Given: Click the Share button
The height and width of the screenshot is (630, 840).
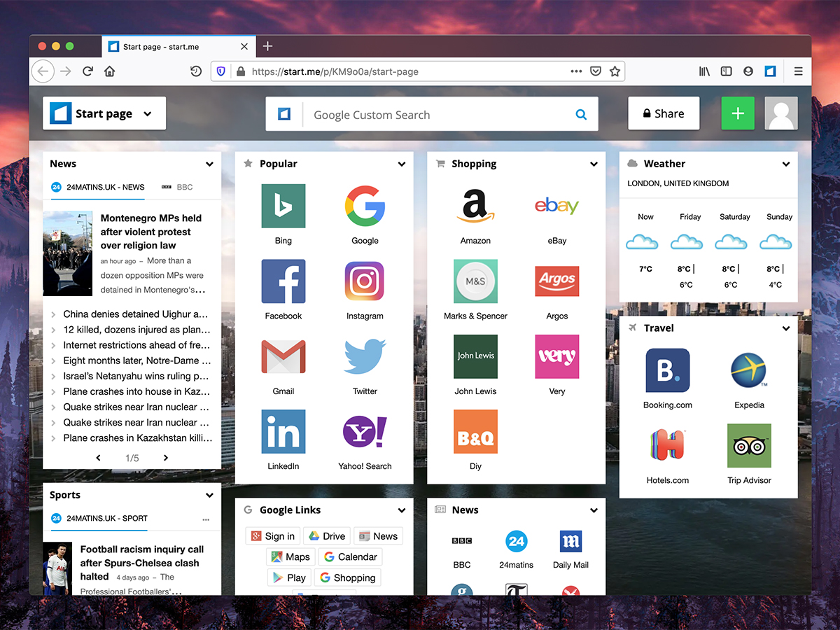Looking at the screenshot, I should pos(663,113).
